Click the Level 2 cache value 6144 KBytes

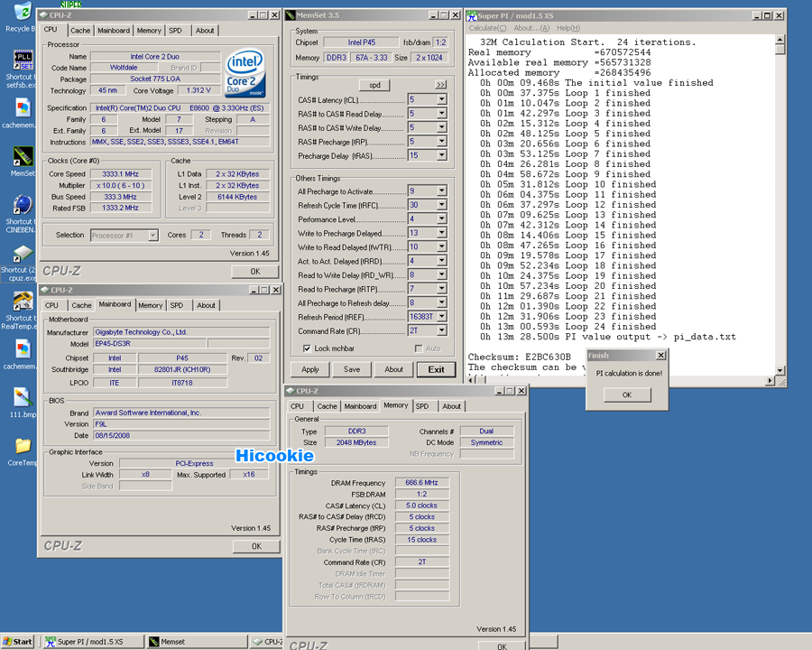tap(237, 197)
